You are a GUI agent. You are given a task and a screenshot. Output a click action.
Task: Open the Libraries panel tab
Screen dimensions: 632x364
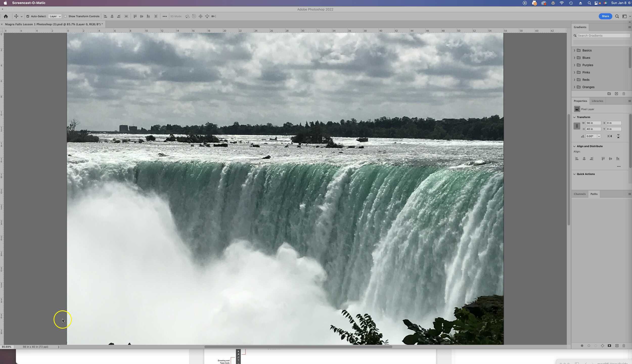tap(597, 101)
